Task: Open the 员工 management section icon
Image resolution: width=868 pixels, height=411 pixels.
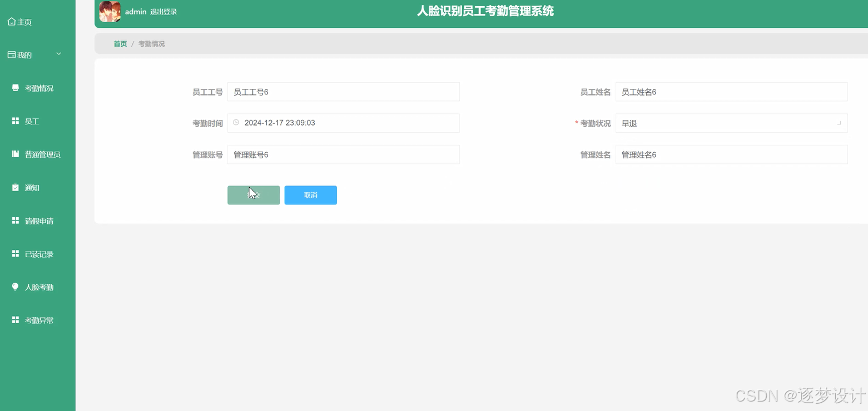Action: click(15, 121)
